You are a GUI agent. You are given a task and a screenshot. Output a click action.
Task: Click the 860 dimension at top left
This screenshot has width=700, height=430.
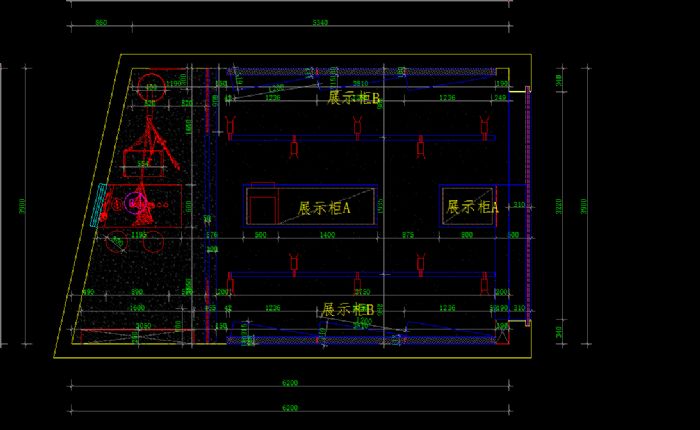(101, 22)
